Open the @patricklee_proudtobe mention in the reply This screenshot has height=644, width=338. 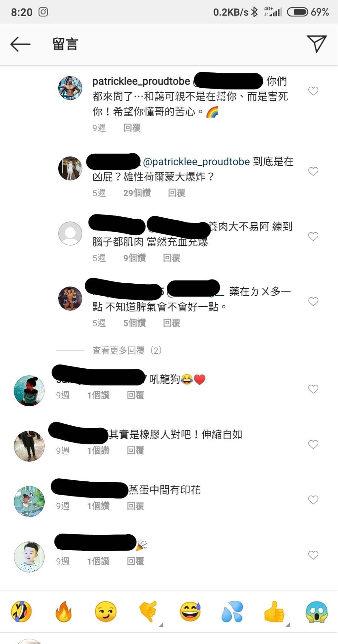[x=196, y=162]
